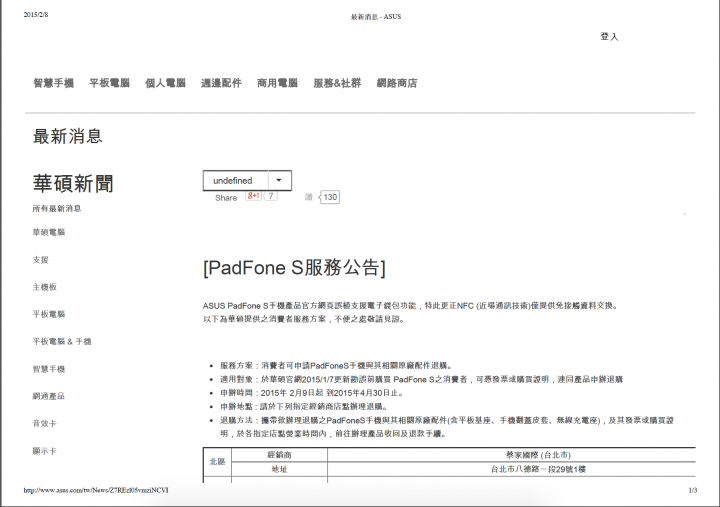This screenshot has width=720, height=507.
Task: Open the 商用電腦 navigation menu
Action: coord(277,83)
